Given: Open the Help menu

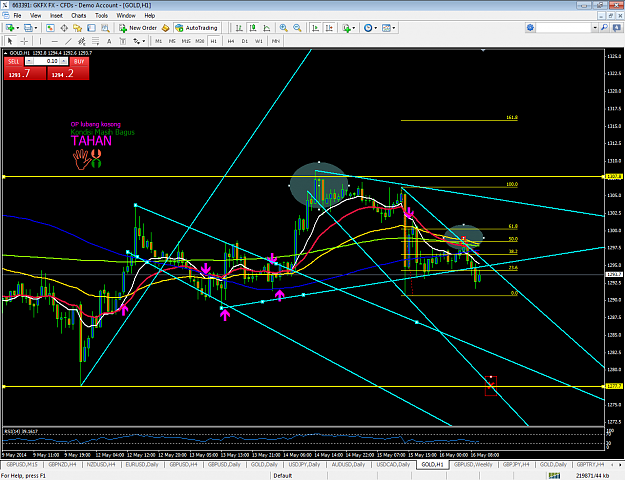Looking at the screenshot, I should coord(149,16).
